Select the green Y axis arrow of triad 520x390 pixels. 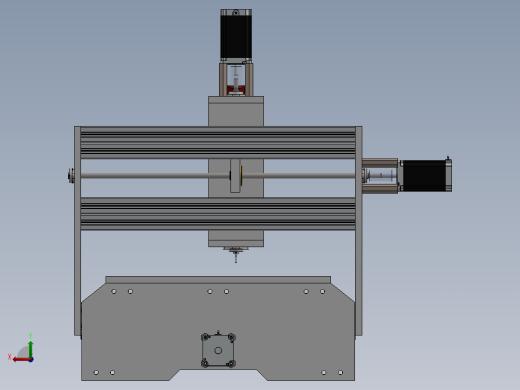pos(31,349)
